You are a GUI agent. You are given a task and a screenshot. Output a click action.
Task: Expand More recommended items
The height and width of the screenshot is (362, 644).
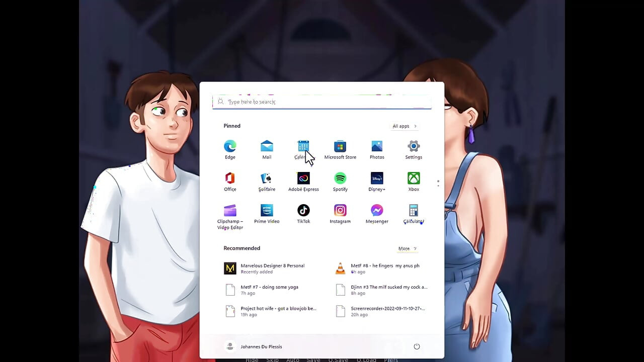(407, 248)
